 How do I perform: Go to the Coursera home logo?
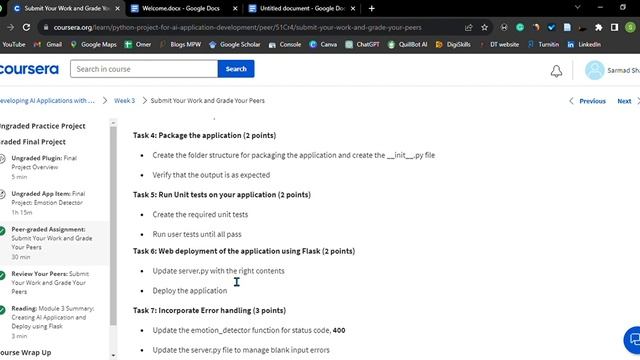pos(29,69)
